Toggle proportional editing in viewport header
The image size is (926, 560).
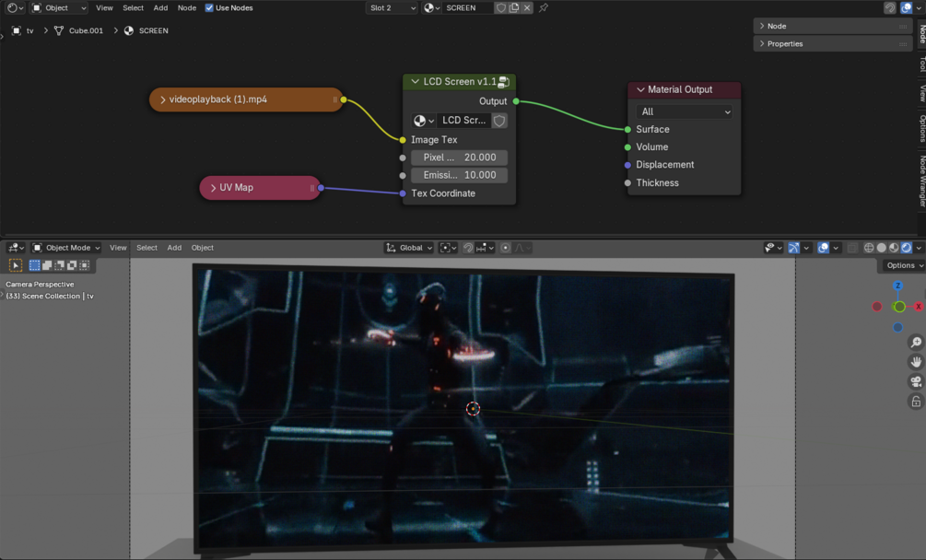tap(506, 248)
